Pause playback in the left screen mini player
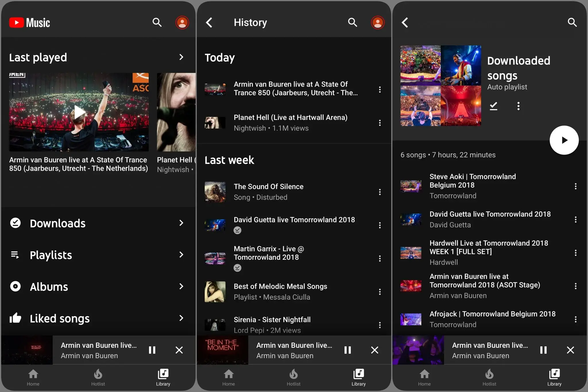The height and width of the screenshot is (392, 588). pos(152,350)
